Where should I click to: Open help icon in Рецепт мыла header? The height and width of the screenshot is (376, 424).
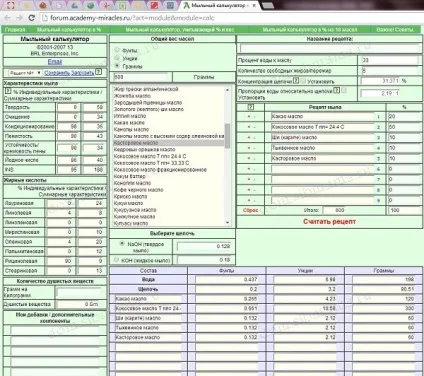click(x=251, y=107)
